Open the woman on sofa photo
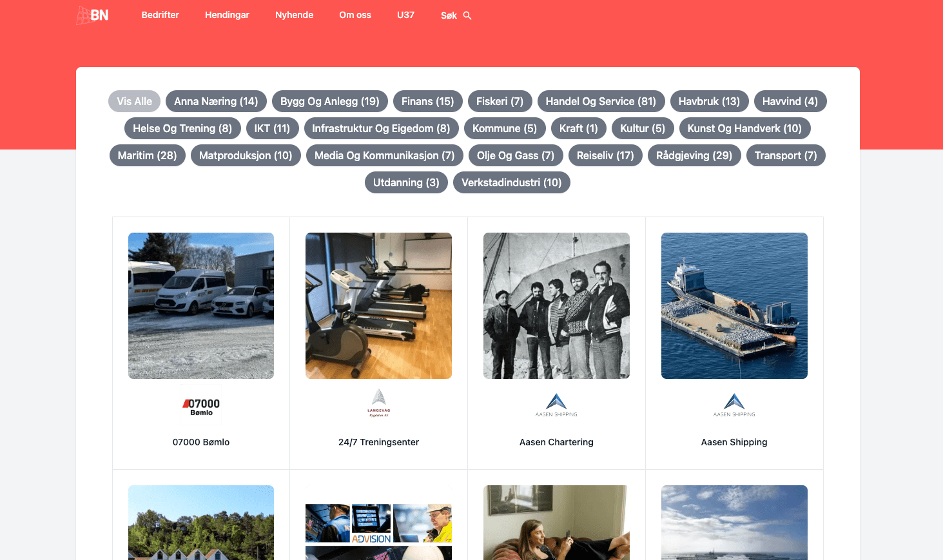Image resolution: width=943 pixels, height=560 pixels. pos(556,523)
